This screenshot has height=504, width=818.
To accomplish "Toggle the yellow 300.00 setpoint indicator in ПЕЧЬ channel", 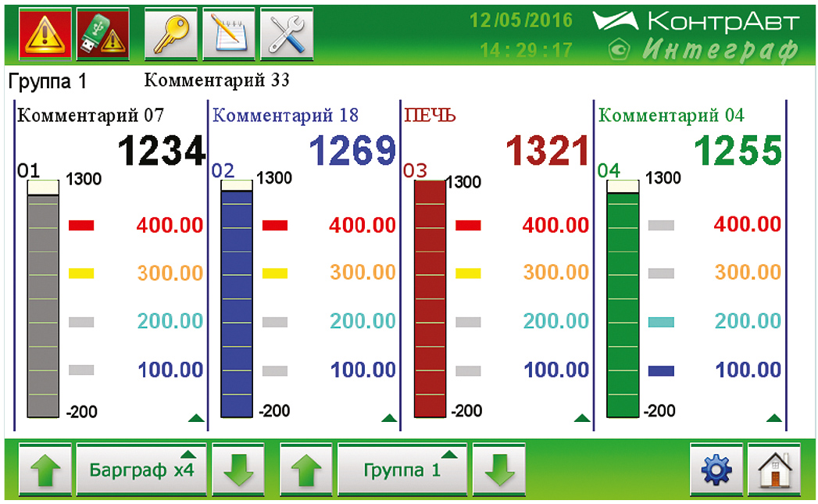I will tap(468, 273).
